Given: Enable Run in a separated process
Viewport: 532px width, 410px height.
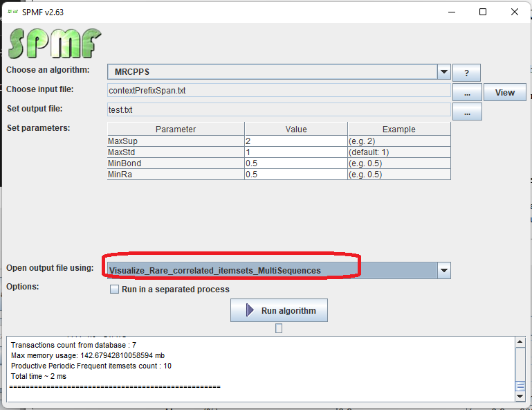Looking at the screenshot, I should point(115,289).
